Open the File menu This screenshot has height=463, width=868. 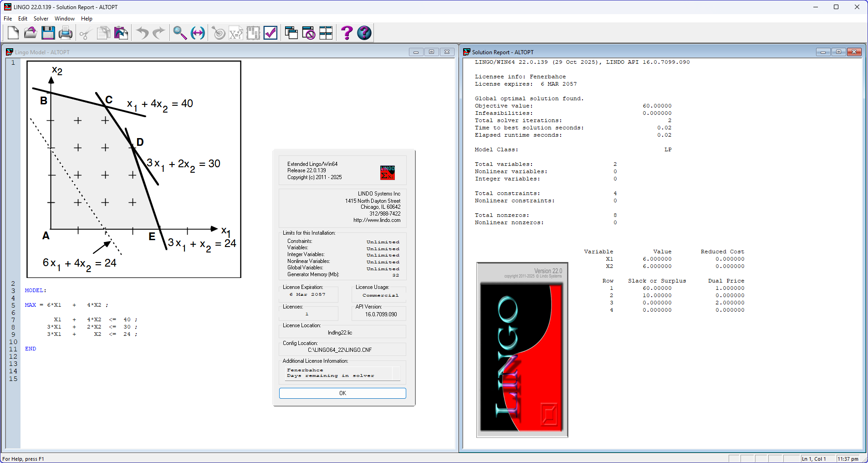(8, 19)
